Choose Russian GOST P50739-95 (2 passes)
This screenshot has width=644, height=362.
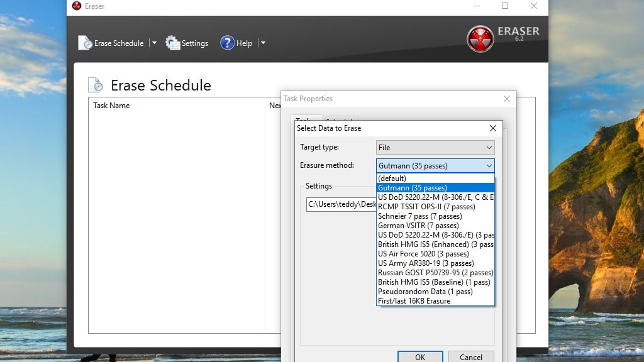(435, 273)
